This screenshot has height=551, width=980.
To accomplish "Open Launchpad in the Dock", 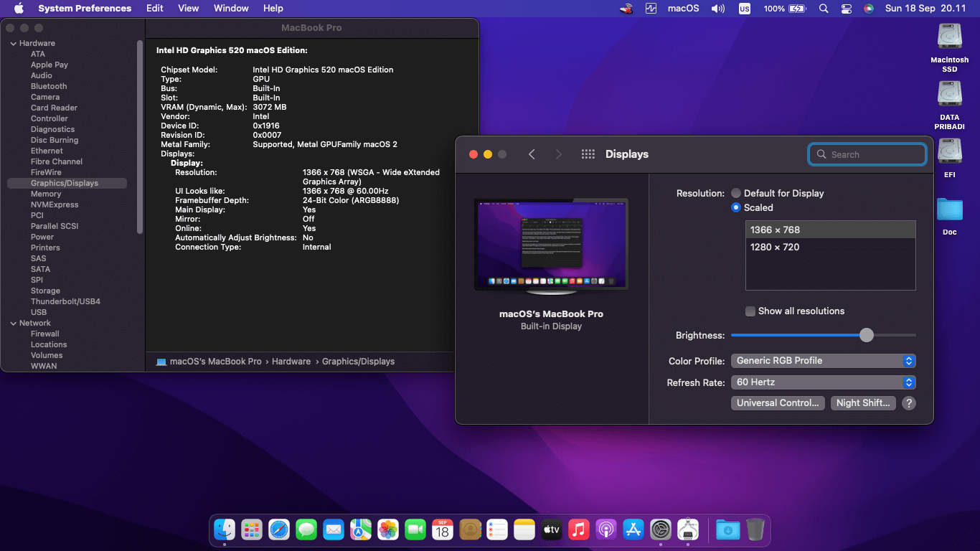I will (x=252, y=530).
